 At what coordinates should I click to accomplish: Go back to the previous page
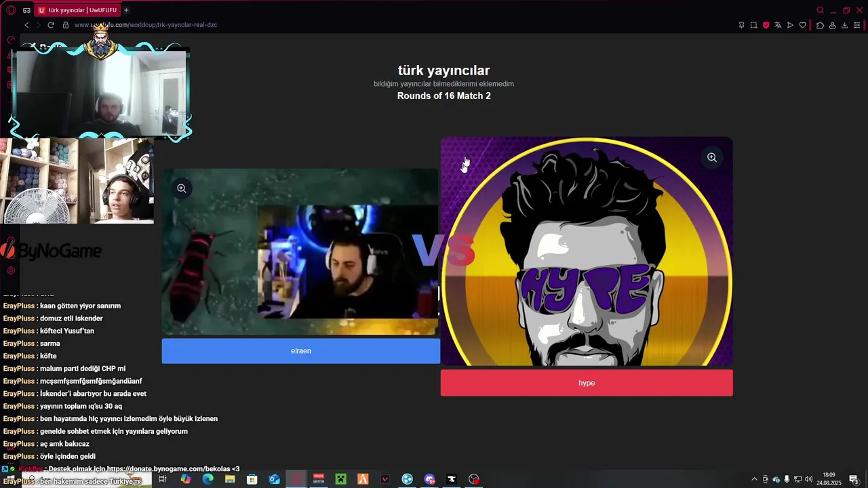[26, 25]
